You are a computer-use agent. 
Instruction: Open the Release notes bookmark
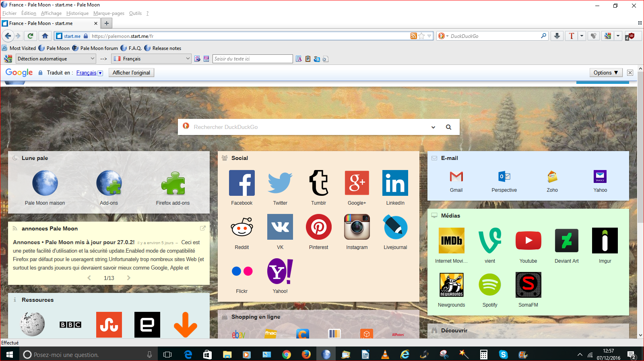click(x=163, y=48)
